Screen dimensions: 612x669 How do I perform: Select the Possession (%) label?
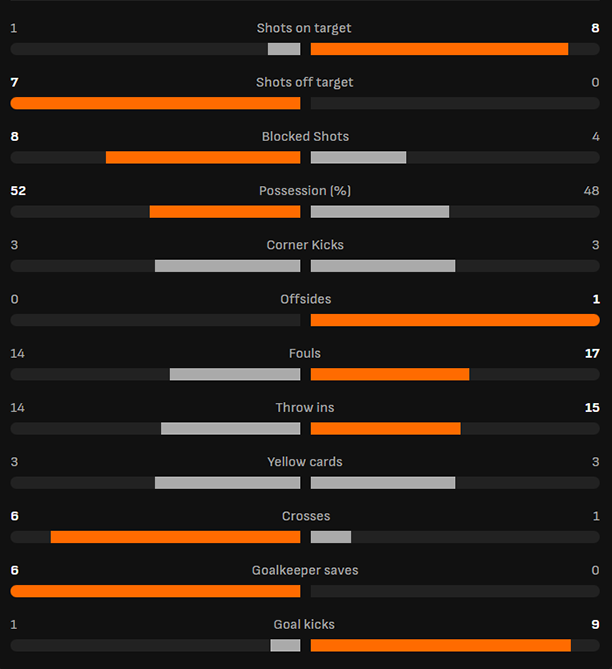pos(305,190)
